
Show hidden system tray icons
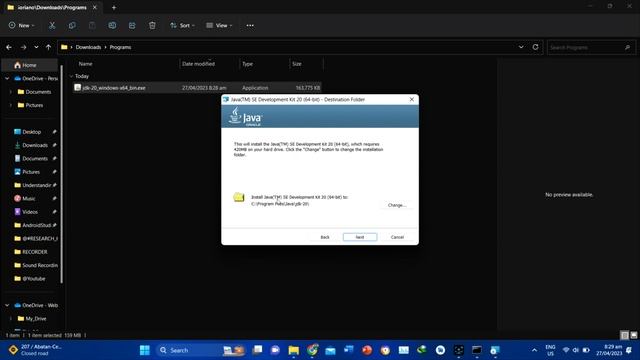point(534,350)
